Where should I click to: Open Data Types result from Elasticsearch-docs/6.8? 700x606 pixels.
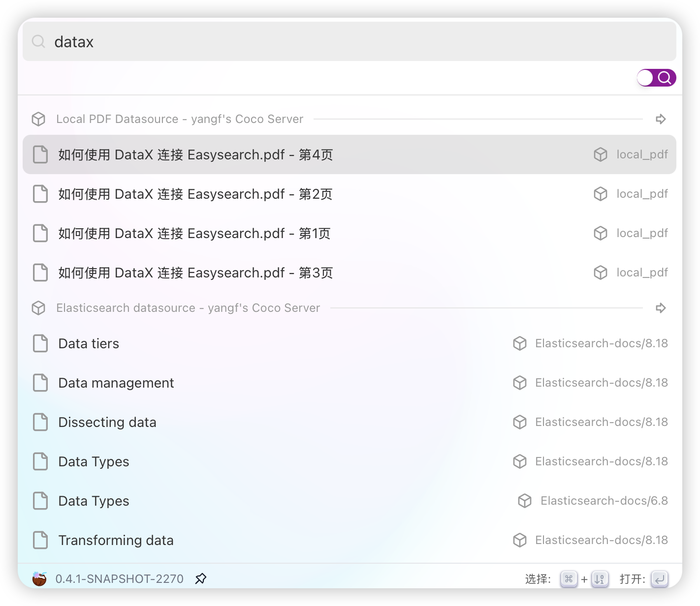coord(350,501)
